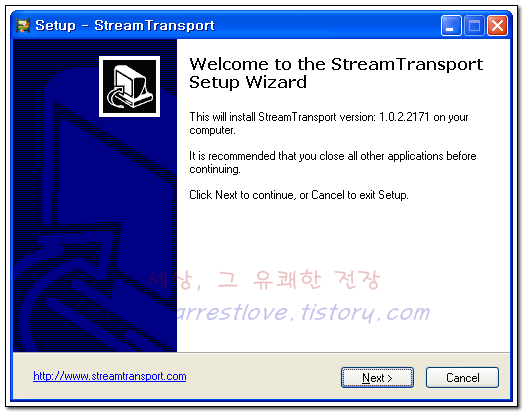The height and width of the screenshot is (412, 523).
Task: Click the red Korean watermark text
Action: (264, 280)
